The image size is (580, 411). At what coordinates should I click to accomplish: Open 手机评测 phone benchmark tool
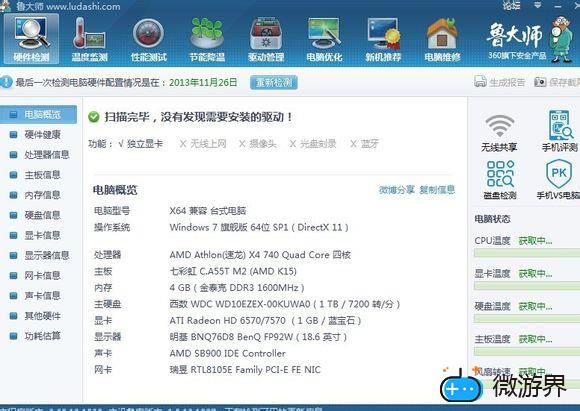point(560,131)
